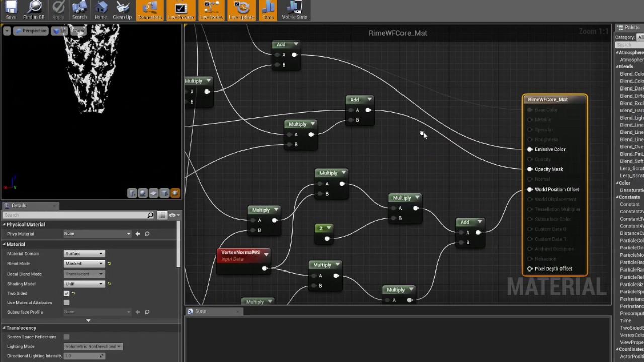Screen dimensions: 644x362
Task: Open the viewport Show menu
Action: point(78,31)
